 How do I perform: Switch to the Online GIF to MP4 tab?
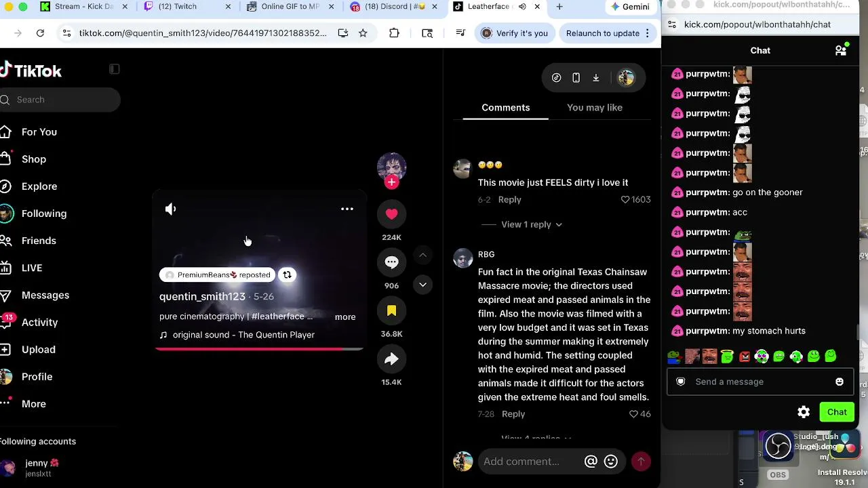click(x=290, y=7)
